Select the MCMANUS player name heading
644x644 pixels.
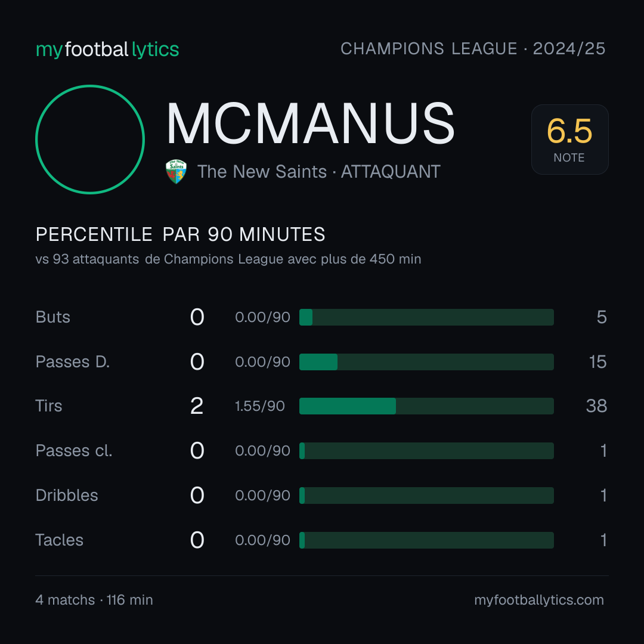(x=311, y=123)
